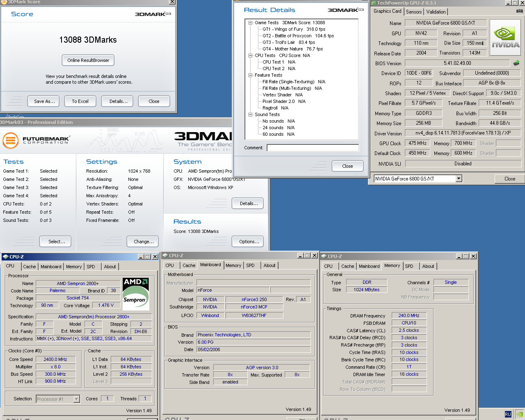Click the GPU-Z camera screenshot icon
Image resolution: width=525 pixels, height=420 pixels.
pos(519,11)
